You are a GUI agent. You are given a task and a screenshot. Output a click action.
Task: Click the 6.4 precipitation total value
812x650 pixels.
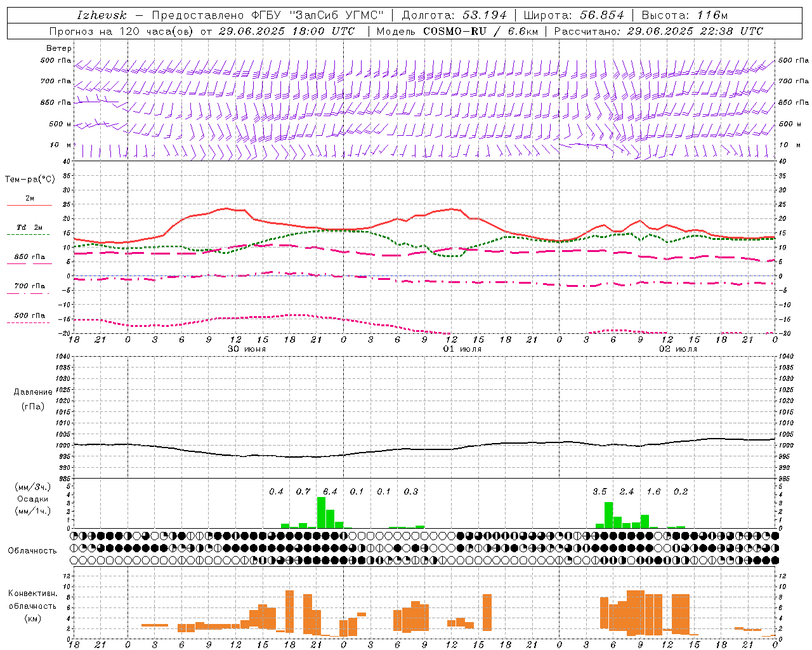[330, 491]
